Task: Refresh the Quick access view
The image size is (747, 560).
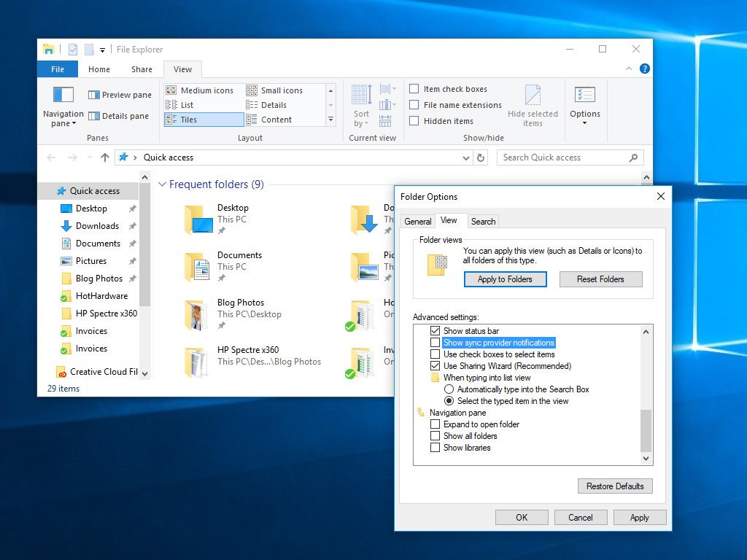Action: pos(481,157)
